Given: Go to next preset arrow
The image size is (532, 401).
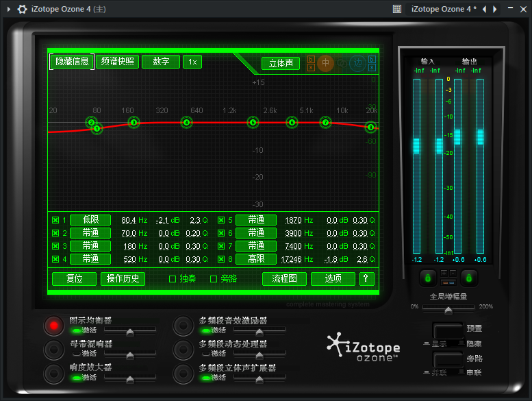Looking at the screenshot, I should (494, 9).
